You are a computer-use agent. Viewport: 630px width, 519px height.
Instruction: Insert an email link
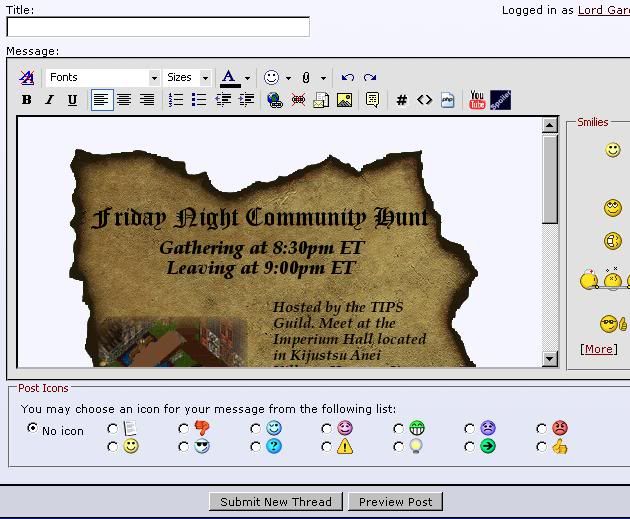(x=321, y=100)
